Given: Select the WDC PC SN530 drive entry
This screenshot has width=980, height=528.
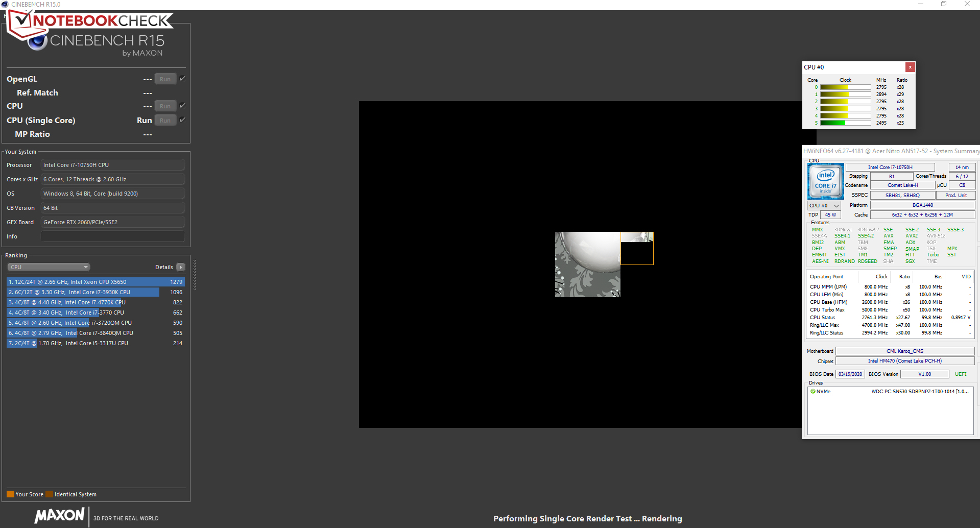Looking at the screenshot, I should pyautogui.click(x=890, y=392).
